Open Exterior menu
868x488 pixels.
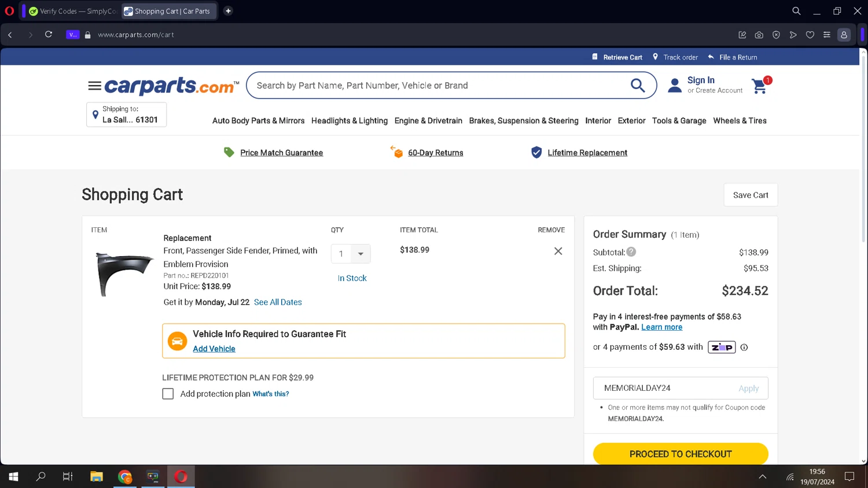[631, 121]
